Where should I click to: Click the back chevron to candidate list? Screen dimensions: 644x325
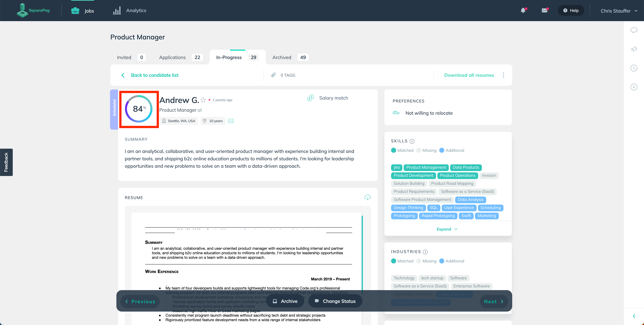pyautogui.click(x=123, y=75)
